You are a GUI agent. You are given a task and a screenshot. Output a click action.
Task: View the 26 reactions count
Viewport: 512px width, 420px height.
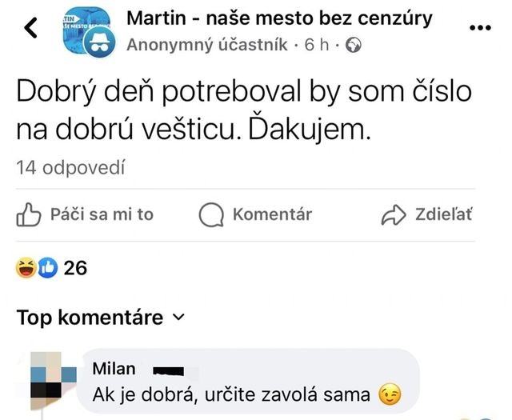[x=75, y=268]
